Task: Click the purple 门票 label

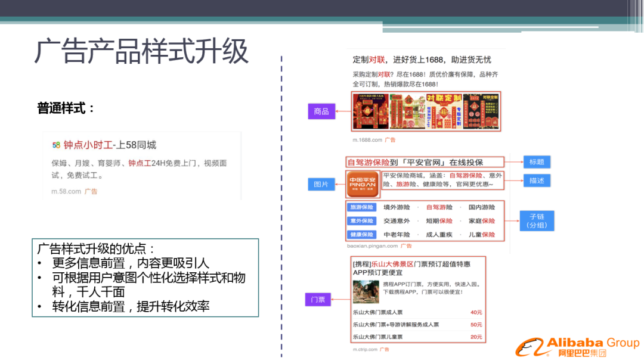Action: pos(318,300)
